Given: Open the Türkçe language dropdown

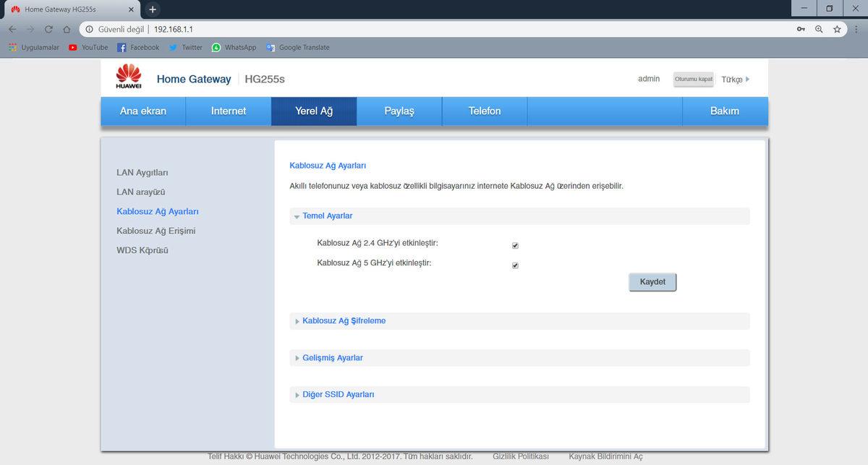Looking at the screenshot, I should (735, 80).
